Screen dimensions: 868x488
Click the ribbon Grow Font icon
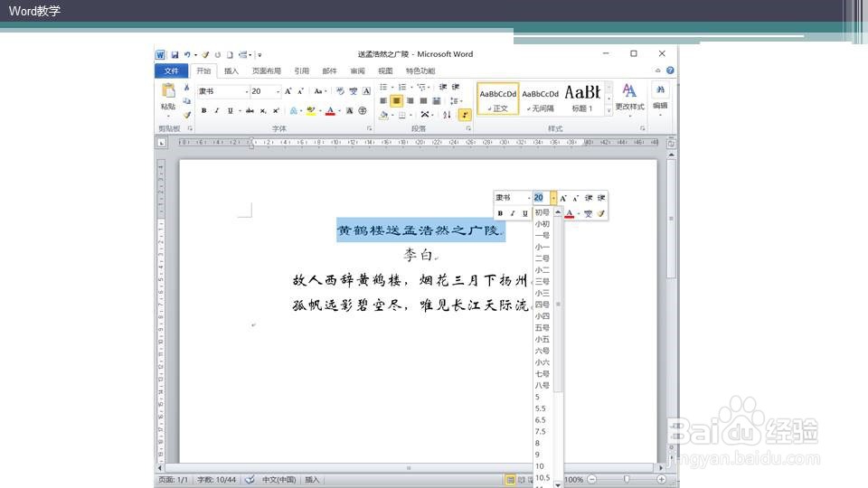click(x=288, y=91)
